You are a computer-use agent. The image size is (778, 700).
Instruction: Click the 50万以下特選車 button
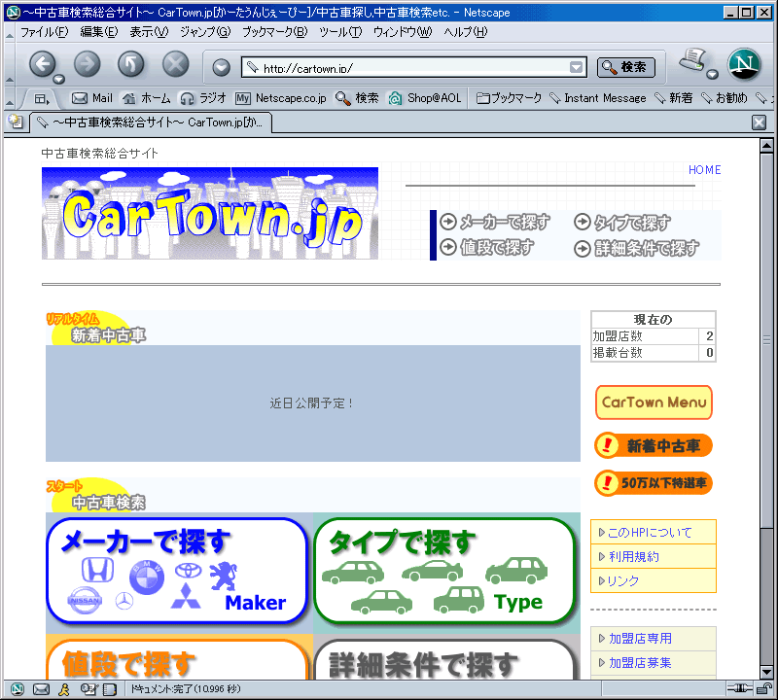point(654,482)
